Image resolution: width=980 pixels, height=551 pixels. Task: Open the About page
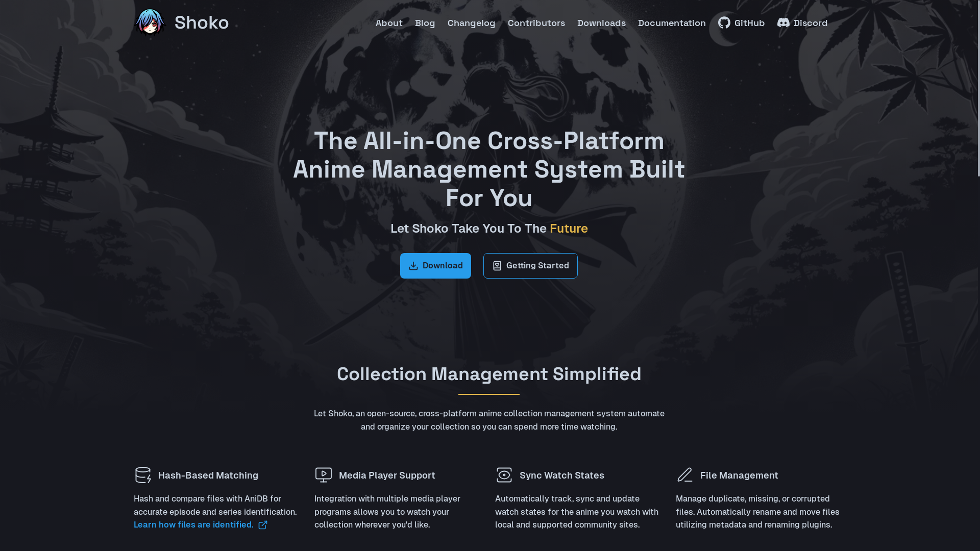(x=389, y=23)
